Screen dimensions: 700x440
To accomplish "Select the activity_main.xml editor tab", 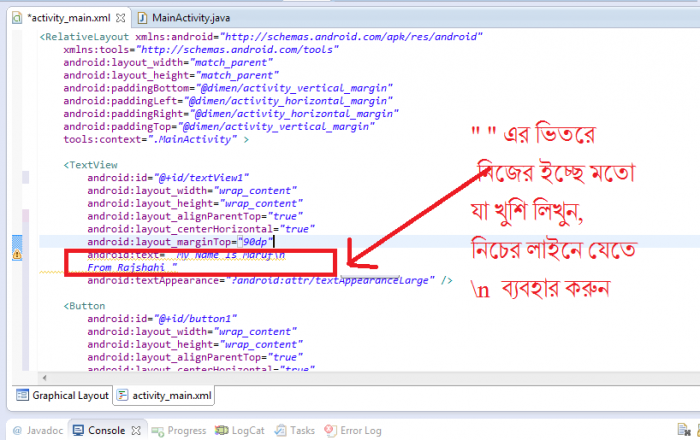I will point(68,18).
